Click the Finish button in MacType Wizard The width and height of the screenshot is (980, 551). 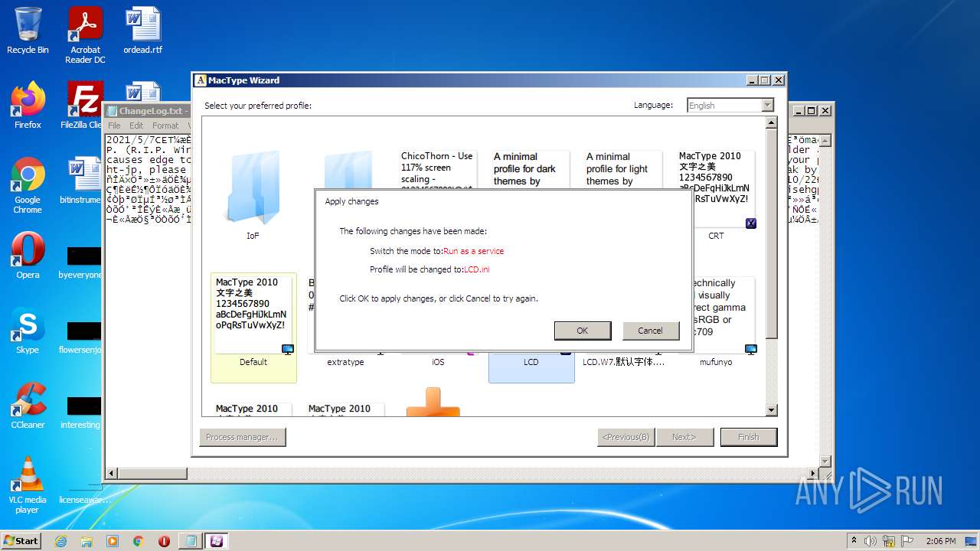pos(748,437)
